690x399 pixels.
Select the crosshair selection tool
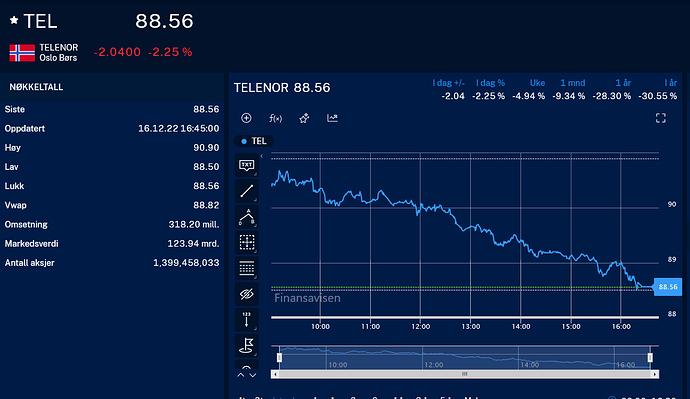pos(246,242)
